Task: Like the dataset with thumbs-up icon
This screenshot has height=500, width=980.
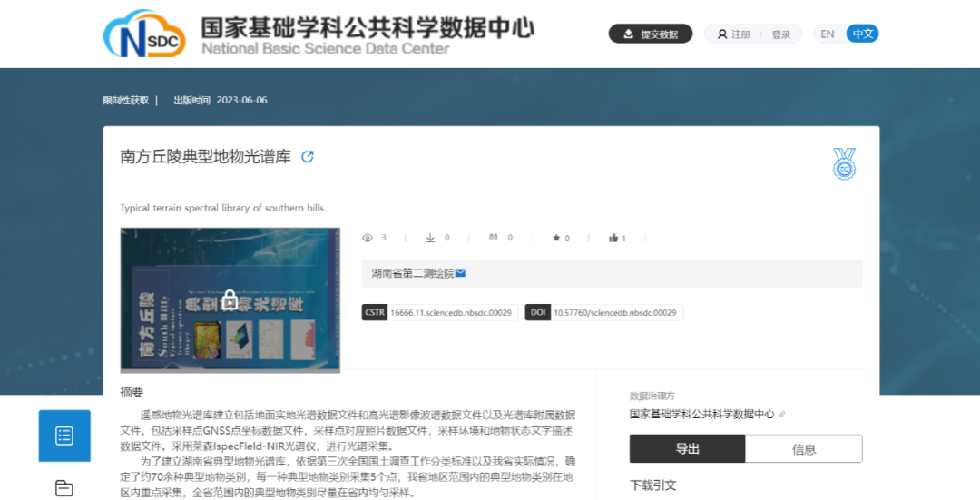Action: click(x=614, y=238)
